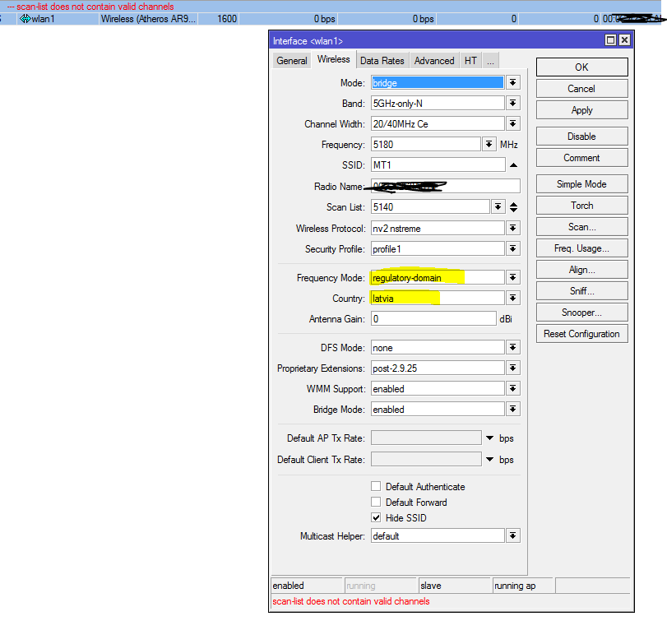
Task: Switch to the HT tab
Action: click(x=470, y=60)
